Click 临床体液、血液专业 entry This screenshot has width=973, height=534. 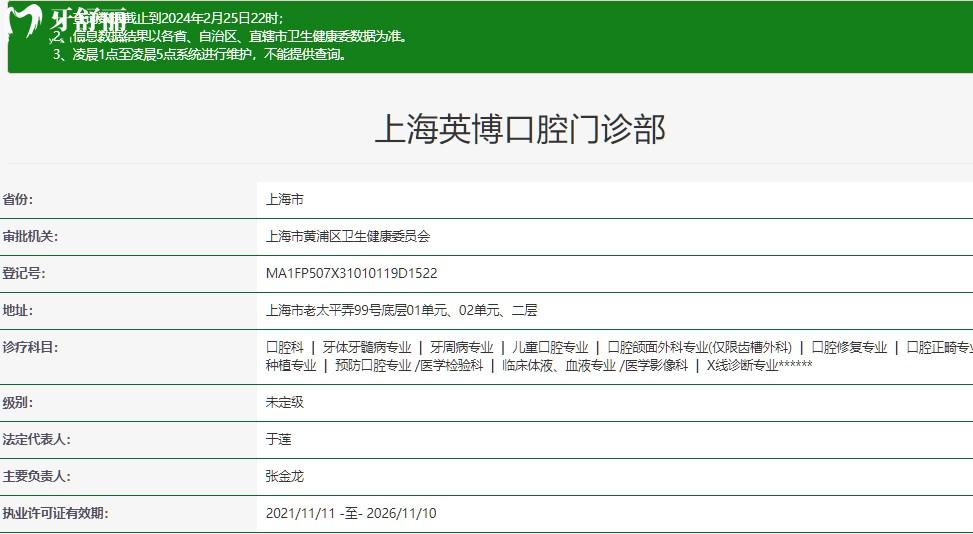559,365
